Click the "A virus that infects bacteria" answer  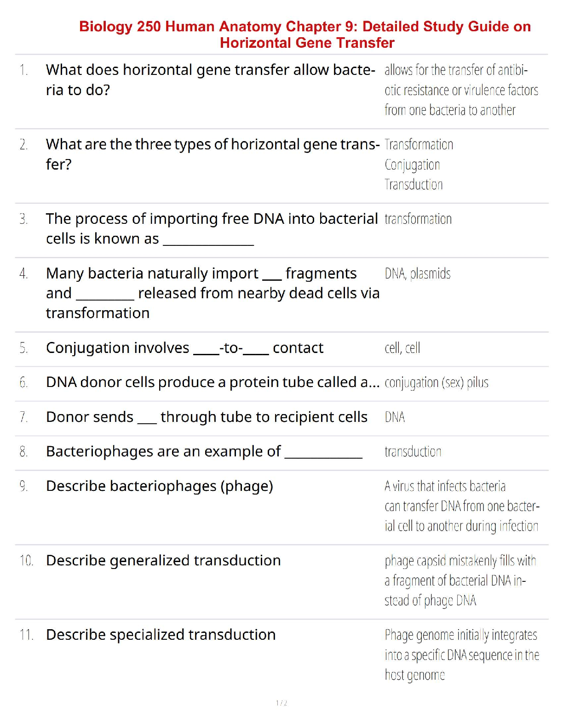(x=445, y=486)
